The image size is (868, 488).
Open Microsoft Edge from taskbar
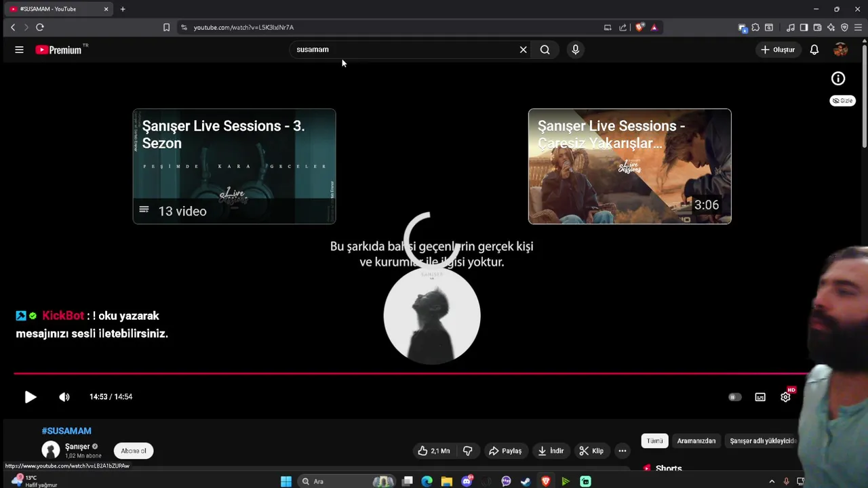(x=427, y=481)
